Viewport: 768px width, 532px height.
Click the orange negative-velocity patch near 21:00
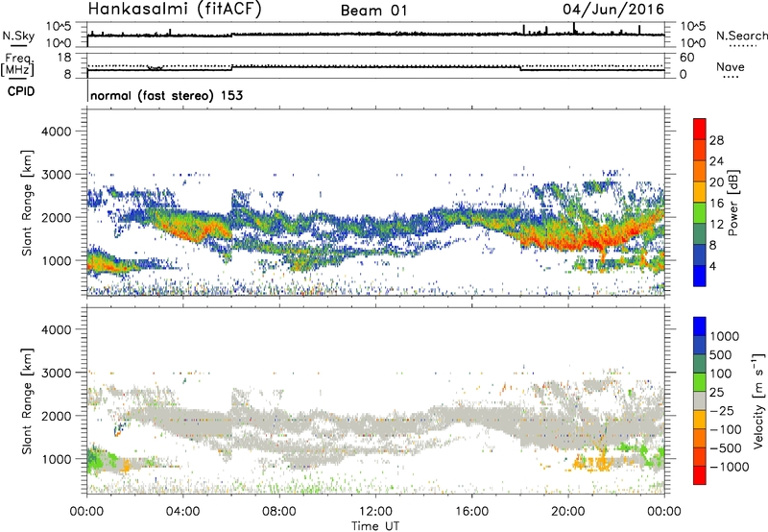(590, 463)
